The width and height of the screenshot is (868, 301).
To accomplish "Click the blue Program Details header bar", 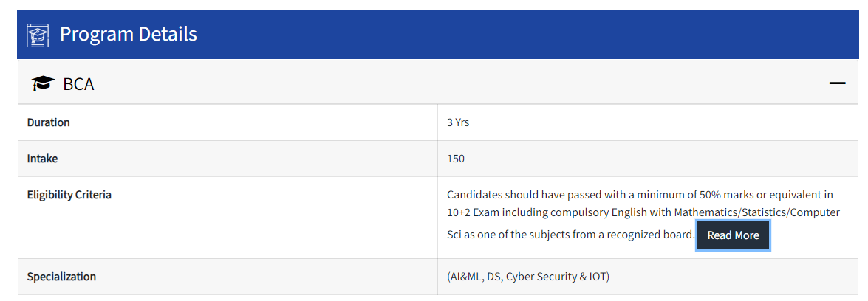I will (x=517, y=35).
